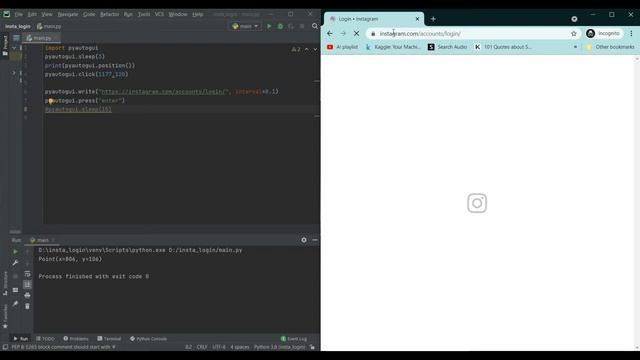Click the Chrome address bar URL
The height and width of the screenshot is (360, 640).
point(420,33)
